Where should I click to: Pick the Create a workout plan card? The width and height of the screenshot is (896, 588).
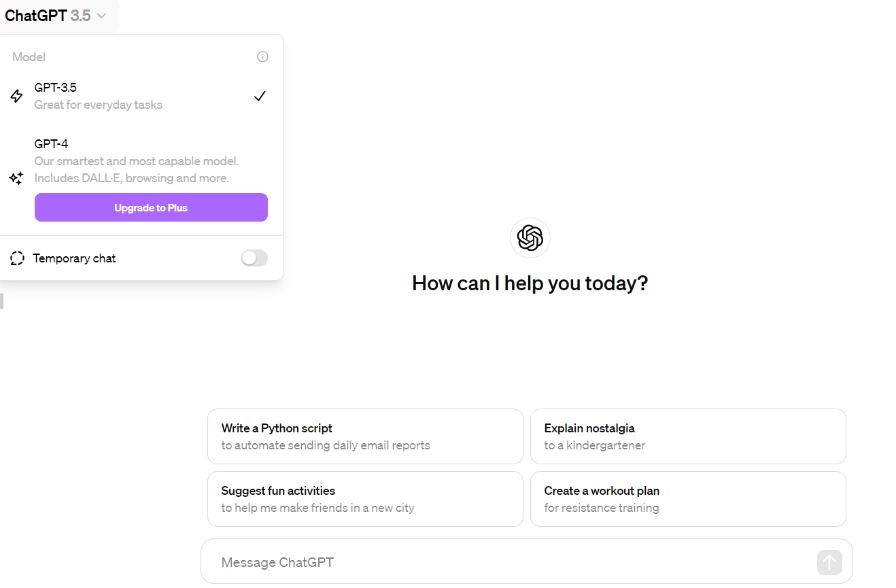(x=688, y=499)
